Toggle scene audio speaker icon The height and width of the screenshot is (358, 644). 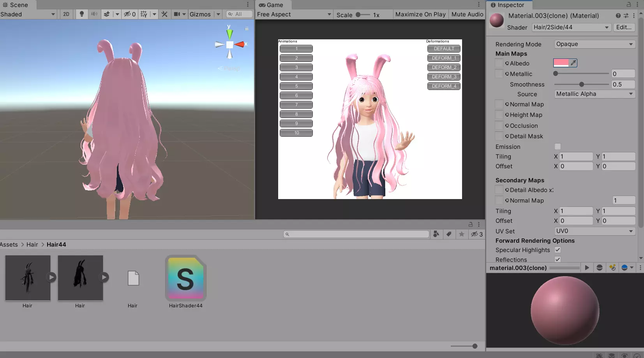point(94,14)
